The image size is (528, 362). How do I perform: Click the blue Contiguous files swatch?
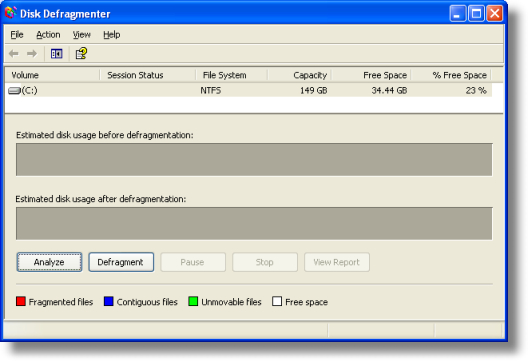(109, 301)
